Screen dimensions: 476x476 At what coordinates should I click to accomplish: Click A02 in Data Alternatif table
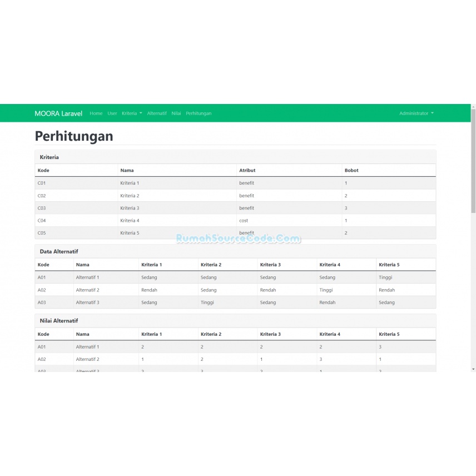tap(42, 290)
